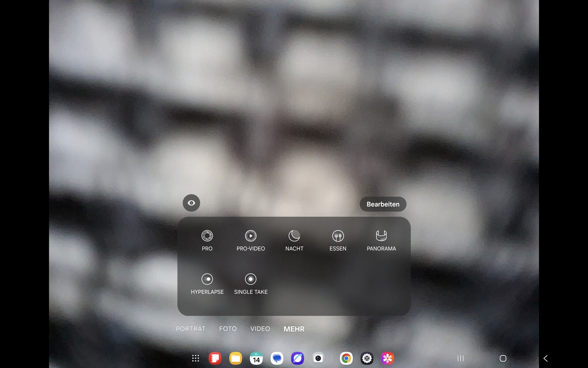Choose the ESSEN food mode
The width and height of the screenshot is (588, 368).
338,240
